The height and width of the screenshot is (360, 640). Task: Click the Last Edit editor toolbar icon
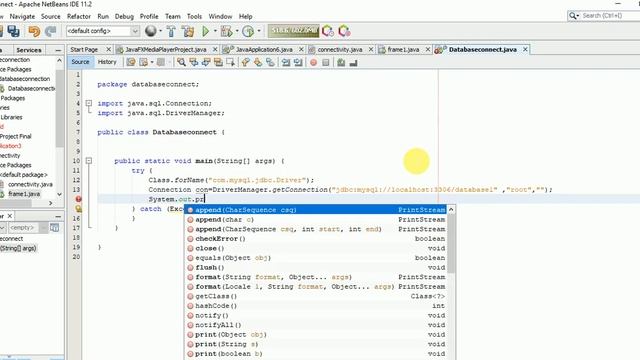tap(131, 62)
